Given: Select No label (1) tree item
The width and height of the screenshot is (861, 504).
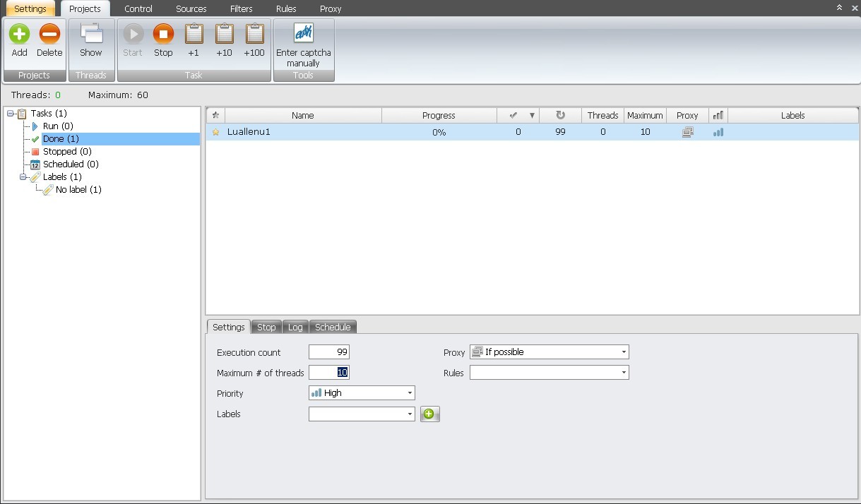Looking at the screenshot, I should coord(78,190).
